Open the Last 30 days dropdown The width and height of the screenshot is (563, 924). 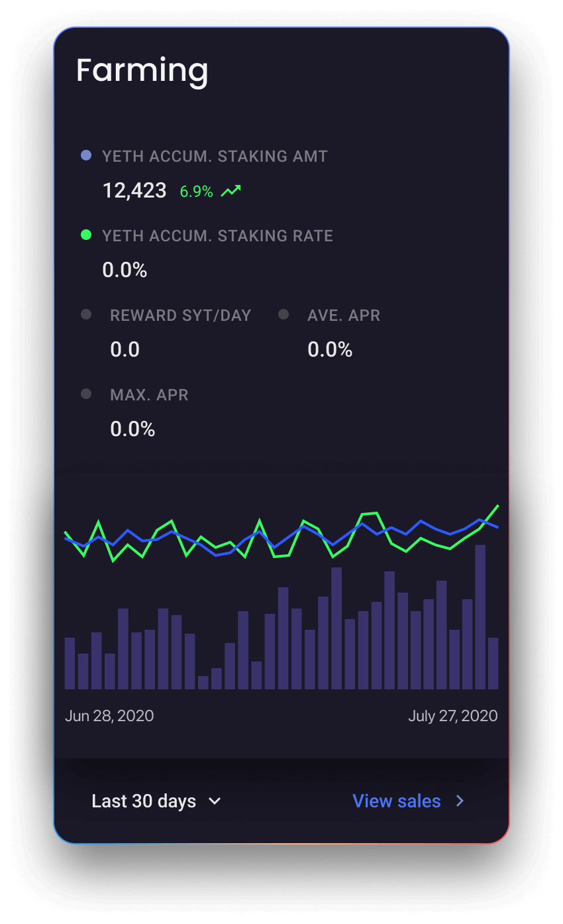(144, 801)
